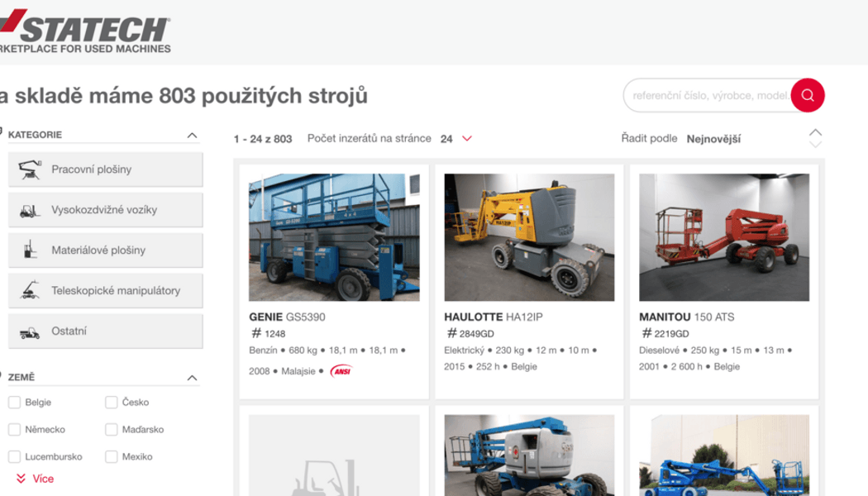The image size is (868, 496).
Task: Check the Belgie country checkbox
Action: tap(14, 403)
